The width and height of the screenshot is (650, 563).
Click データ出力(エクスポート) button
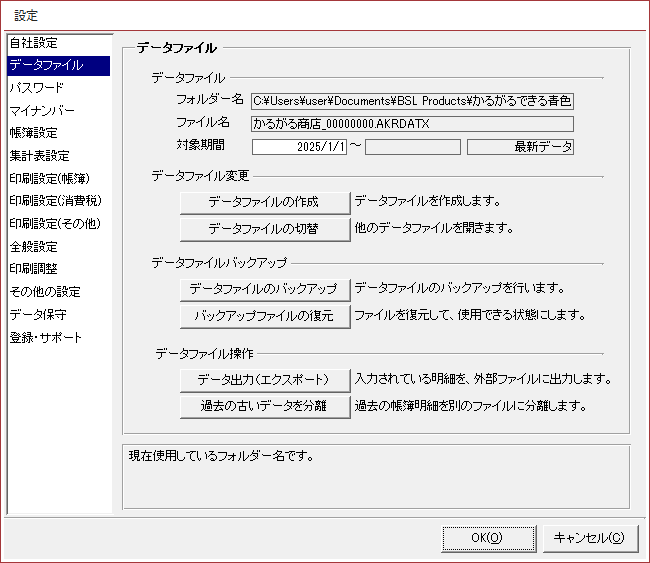(265, 380)
